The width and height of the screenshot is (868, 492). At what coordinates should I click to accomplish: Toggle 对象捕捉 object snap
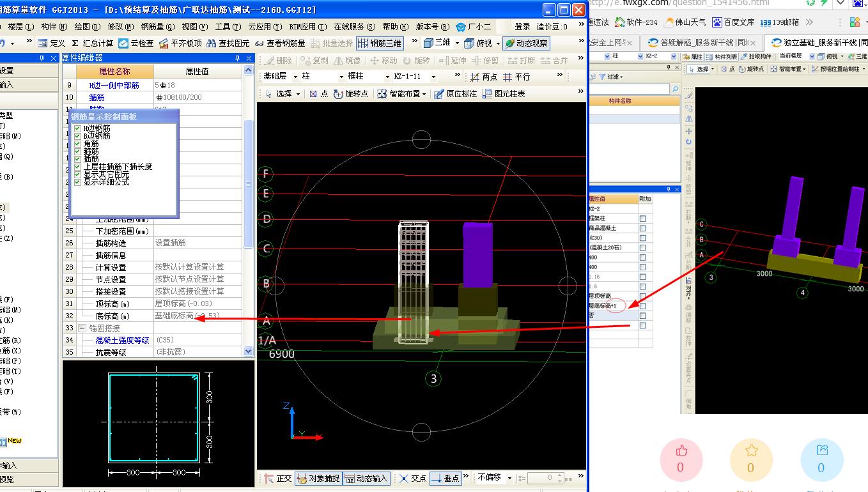point(318,478)
